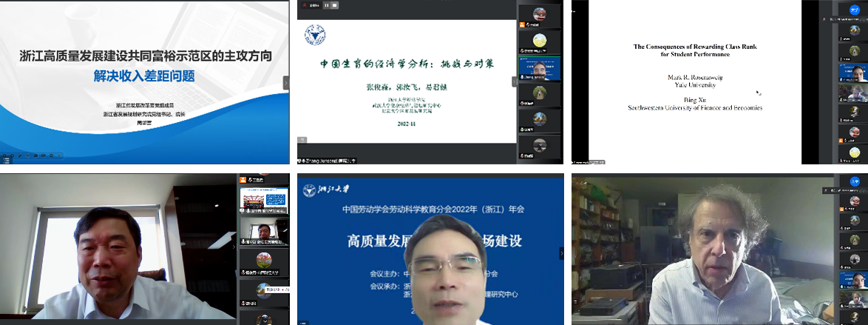
Task: Collapse sidebar arrow on Zhejiang income-gap slide
Action: click(286, 82)
